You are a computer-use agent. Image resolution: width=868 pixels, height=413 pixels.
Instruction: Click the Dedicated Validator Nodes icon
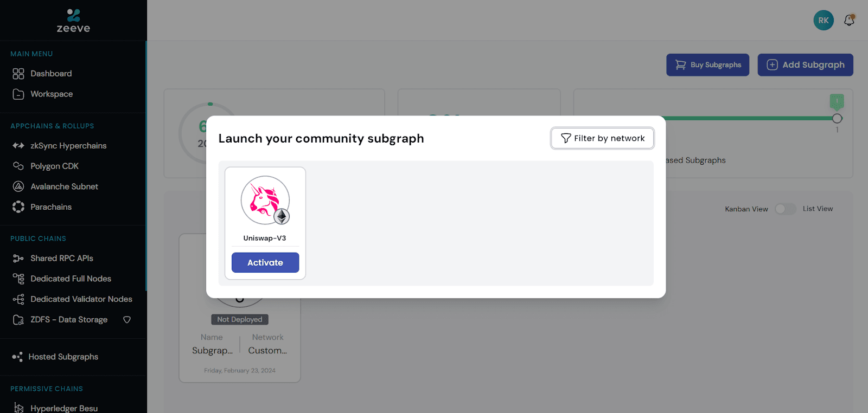click(x=18, y=299)
